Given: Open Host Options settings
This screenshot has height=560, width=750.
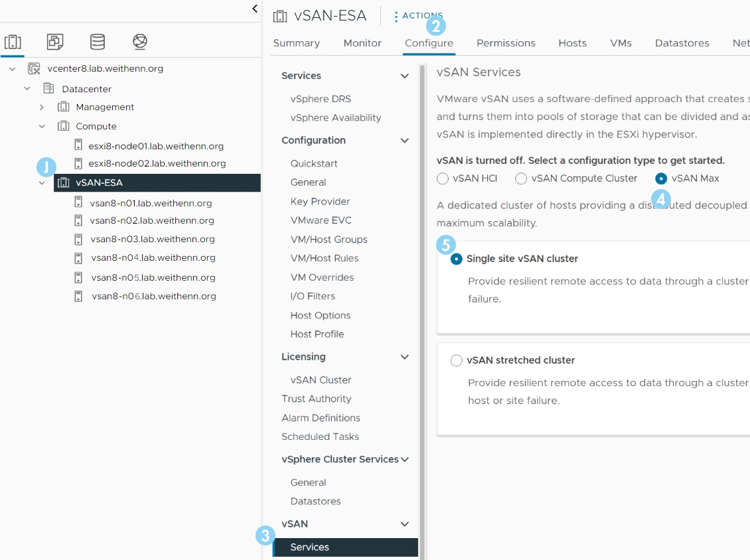Looking at the screenshot, I should pos(321,315).
